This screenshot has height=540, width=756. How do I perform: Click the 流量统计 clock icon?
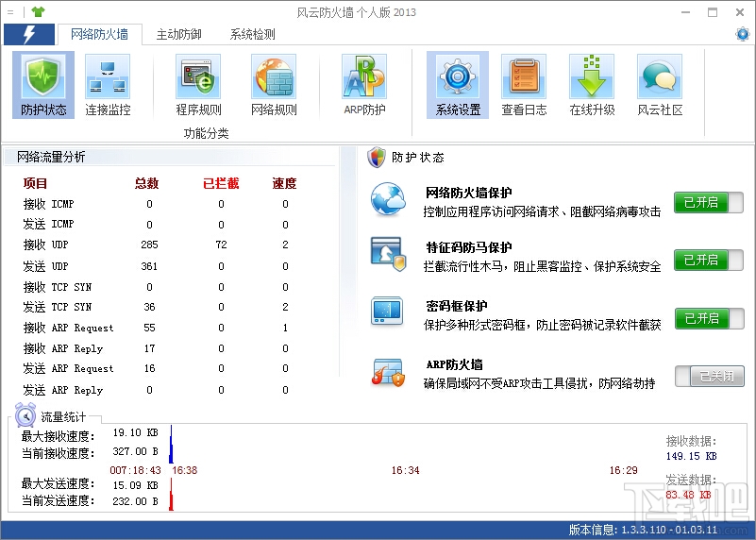coord(25,415)
